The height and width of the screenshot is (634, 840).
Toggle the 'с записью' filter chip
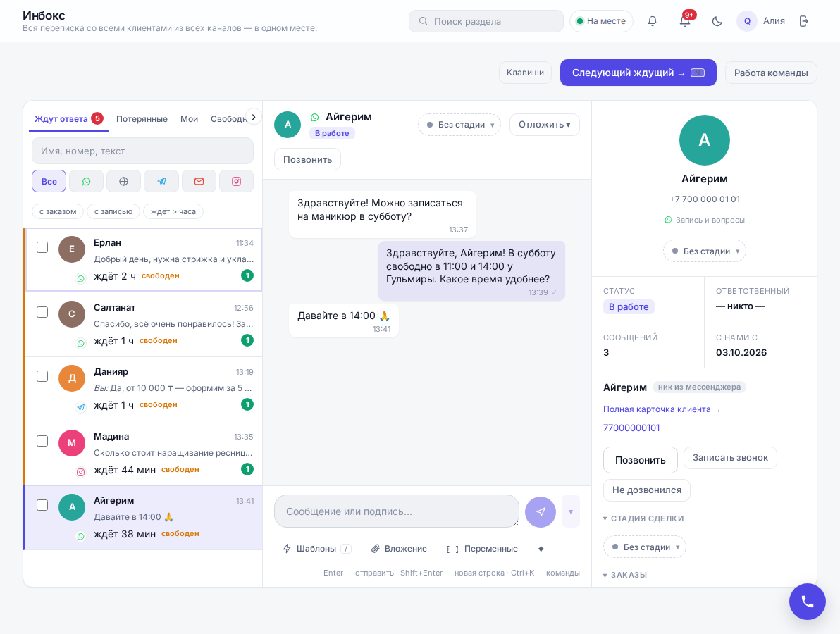113,211
